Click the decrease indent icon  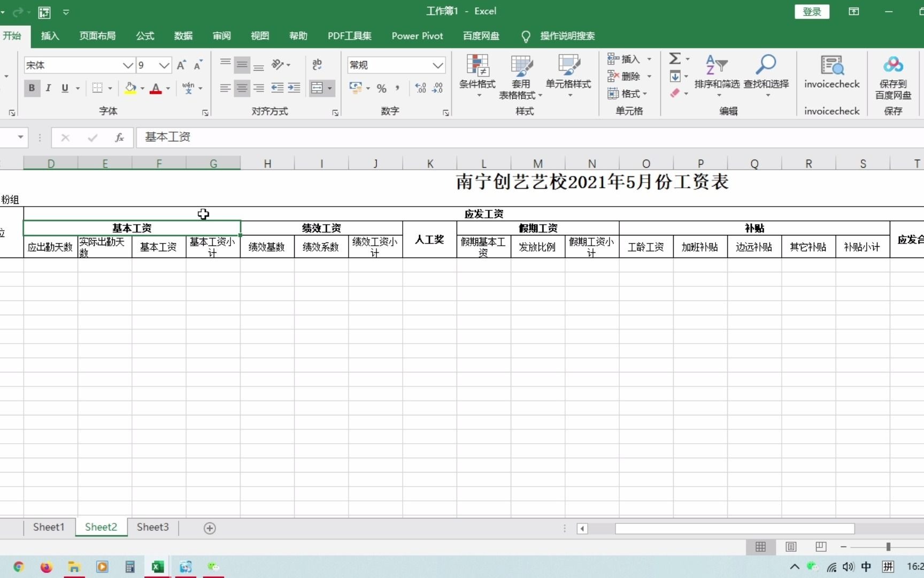pos(277,88)
